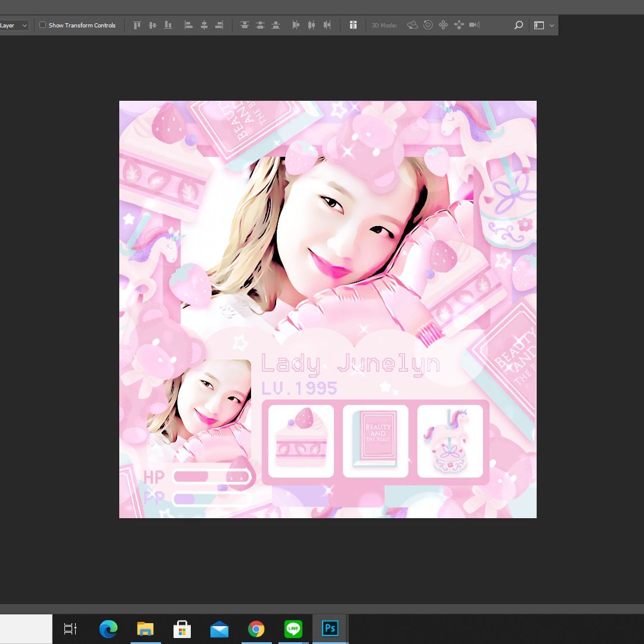Select the Align bottom edges icon
This screenshot has width=644, height=644.
[x=169, y=25]
